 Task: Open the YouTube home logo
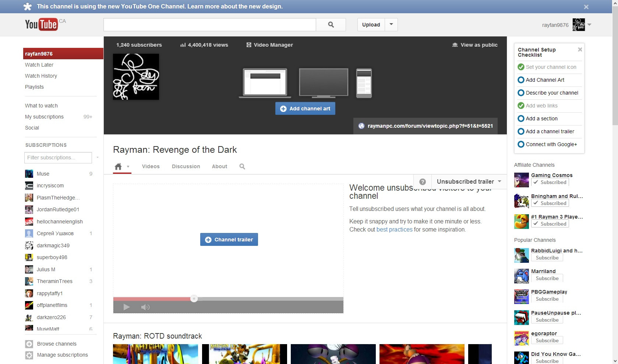(42, 24)
